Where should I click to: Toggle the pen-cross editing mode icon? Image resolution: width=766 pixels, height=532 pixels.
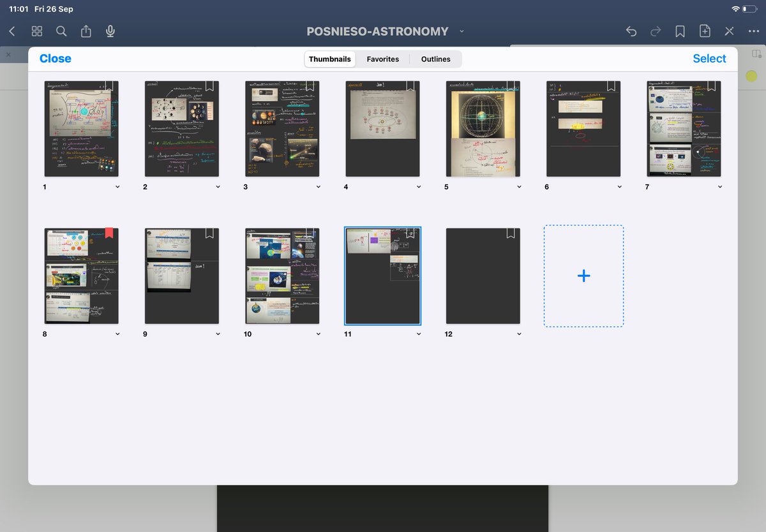point(729,31)
